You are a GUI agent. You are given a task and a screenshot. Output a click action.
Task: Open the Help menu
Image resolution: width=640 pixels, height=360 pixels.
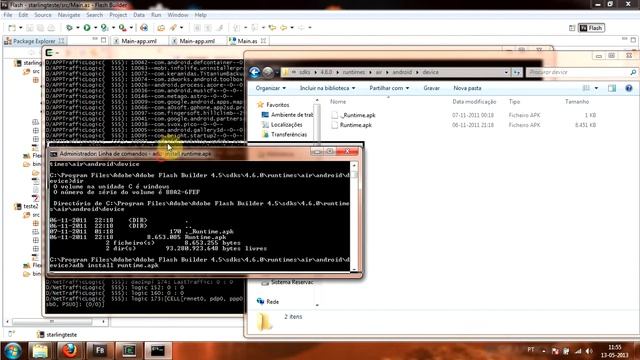click(200, 15)
